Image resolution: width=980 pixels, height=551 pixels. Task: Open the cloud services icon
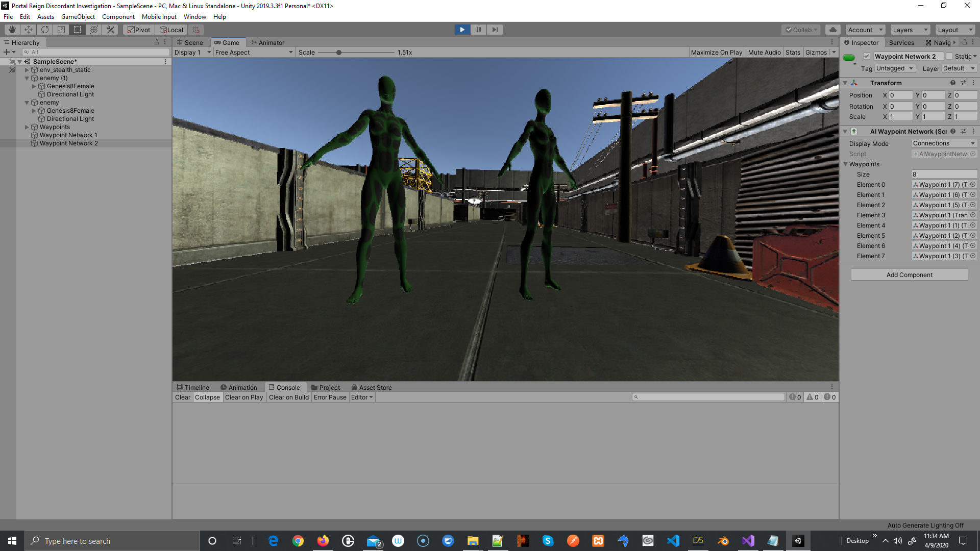(x=832, y=30)
